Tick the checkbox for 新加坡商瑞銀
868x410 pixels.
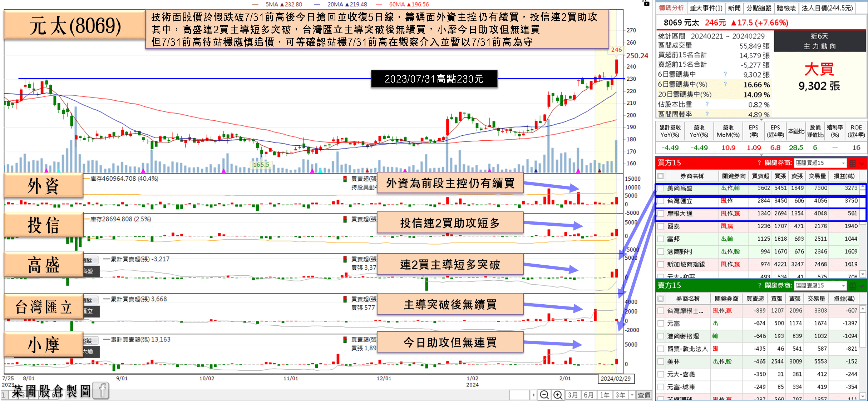661,265
